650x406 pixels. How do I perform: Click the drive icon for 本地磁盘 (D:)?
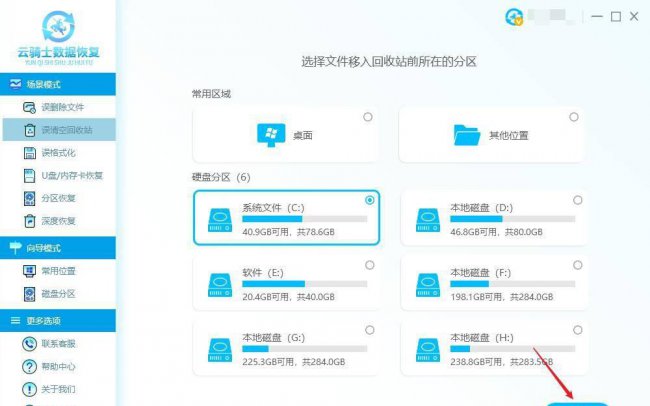[x=428, y=220]
